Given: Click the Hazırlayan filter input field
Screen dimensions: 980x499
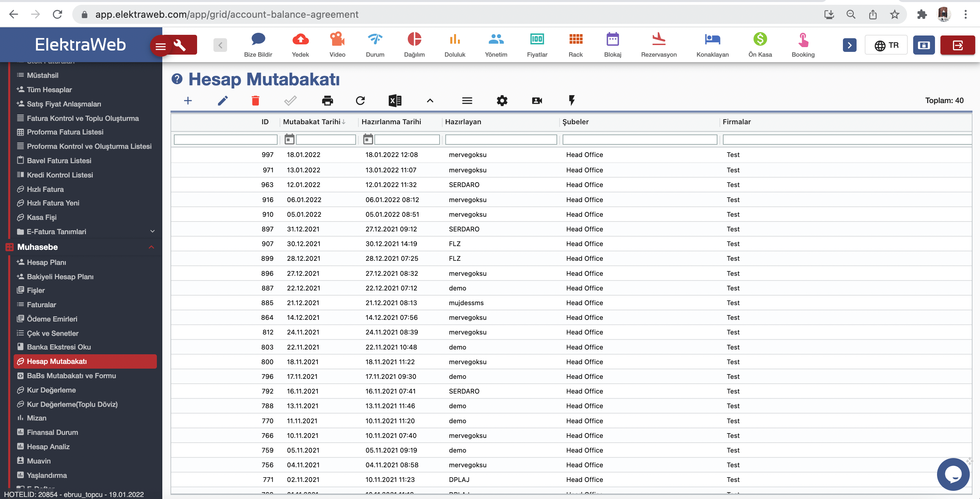Looking at the screenshot, I should 501,139.
